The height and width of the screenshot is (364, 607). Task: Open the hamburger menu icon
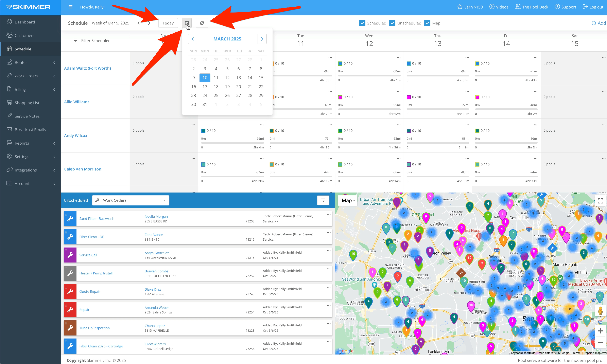[x=71, y=7]
